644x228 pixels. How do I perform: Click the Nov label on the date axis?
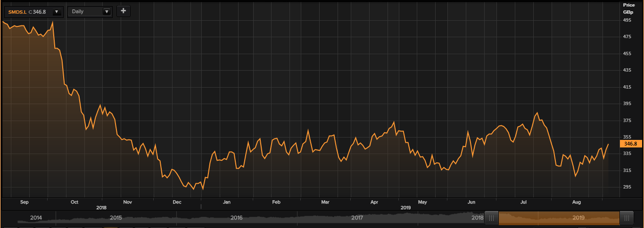(127, 202)
